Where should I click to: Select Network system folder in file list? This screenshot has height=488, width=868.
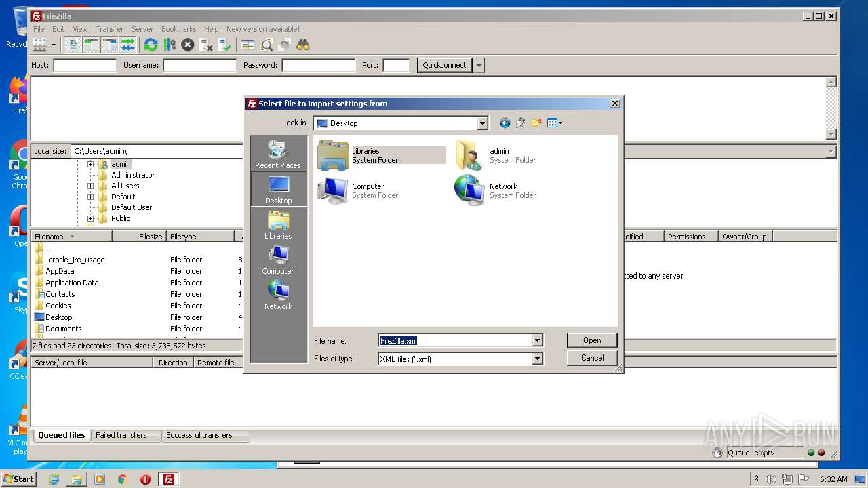click(x=496, y=190)
